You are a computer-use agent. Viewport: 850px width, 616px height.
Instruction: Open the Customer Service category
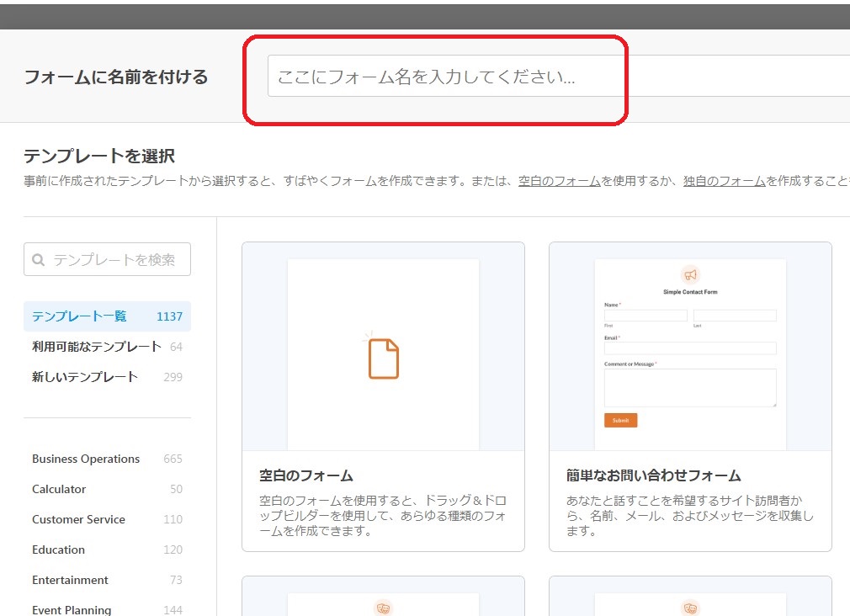click(78, 519)
